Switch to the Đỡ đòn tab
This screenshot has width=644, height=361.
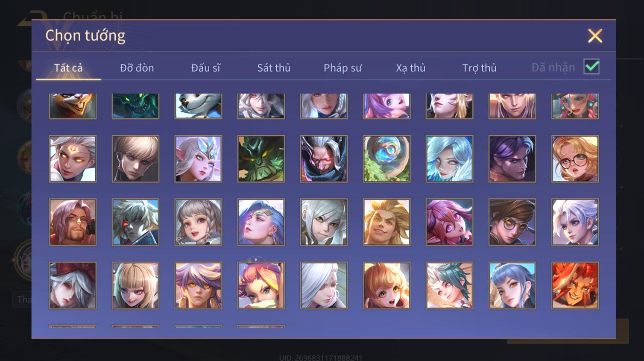point(137,68)
